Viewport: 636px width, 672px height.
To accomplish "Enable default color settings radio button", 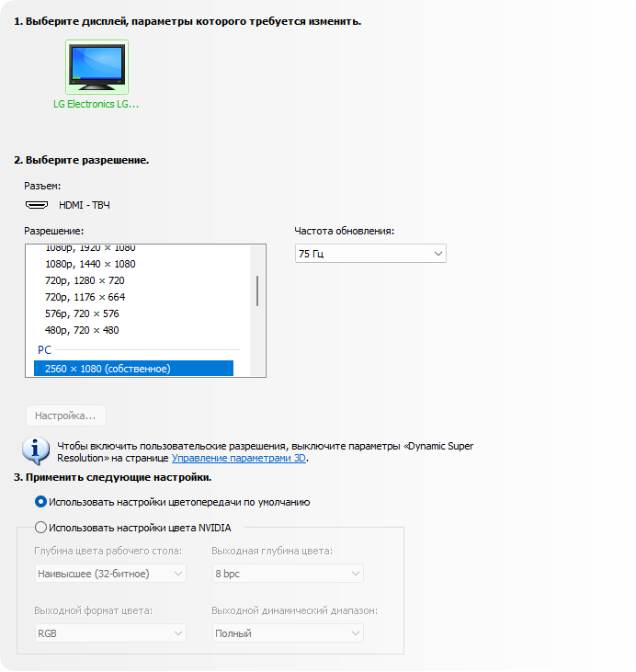I will tap(40, 502).
